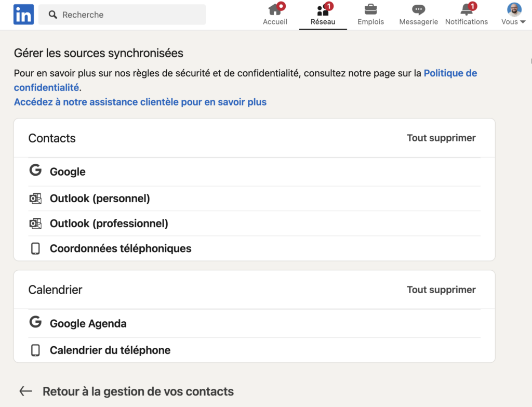Select Outlook (professionnel) row text
This screenshot has height=407, width=532.
(109, 224)
